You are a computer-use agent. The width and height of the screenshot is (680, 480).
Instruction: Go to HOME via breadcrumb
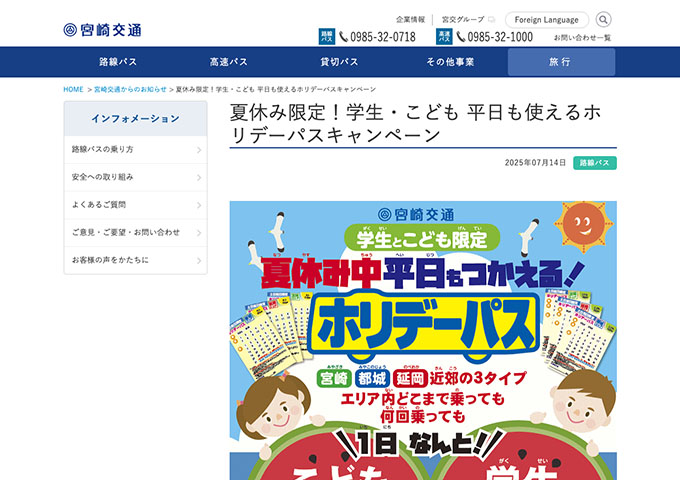(x=73, y=89)
